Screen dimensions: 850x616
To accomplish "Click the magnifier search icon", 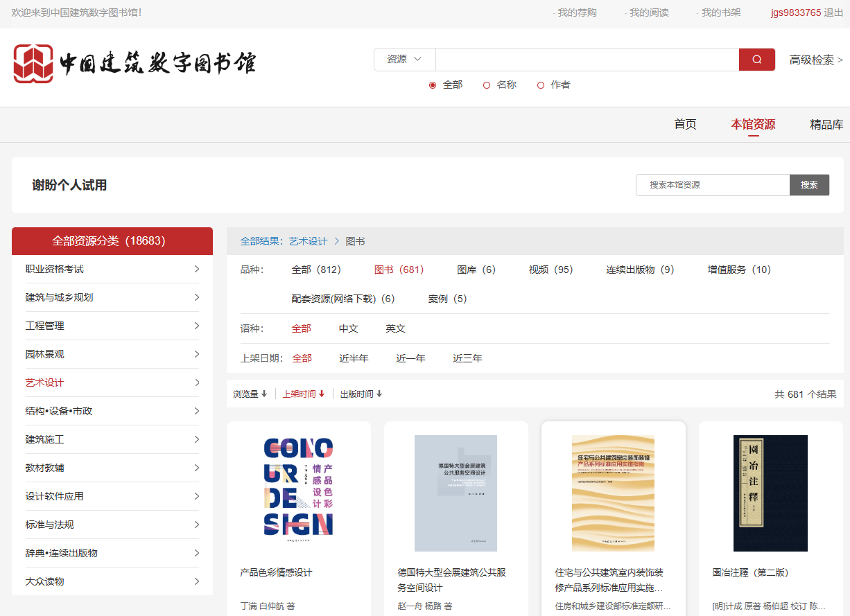I will pyautogui.click(x=756, y=60).
